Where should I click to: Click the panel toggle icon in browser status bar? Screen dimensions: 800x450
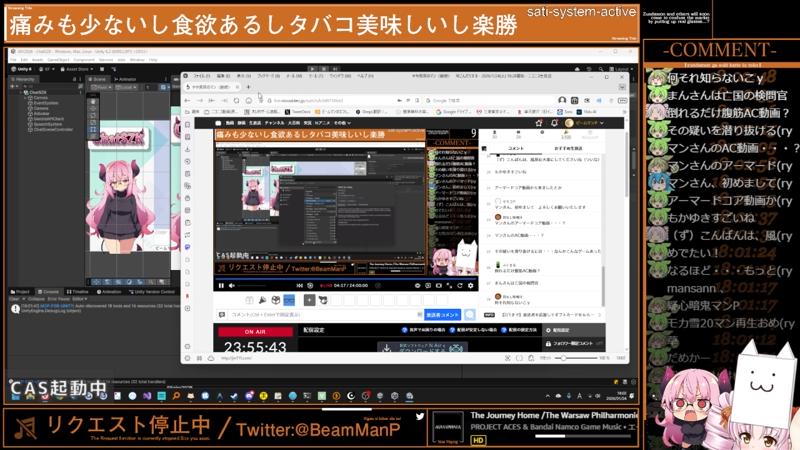(187, 358)
